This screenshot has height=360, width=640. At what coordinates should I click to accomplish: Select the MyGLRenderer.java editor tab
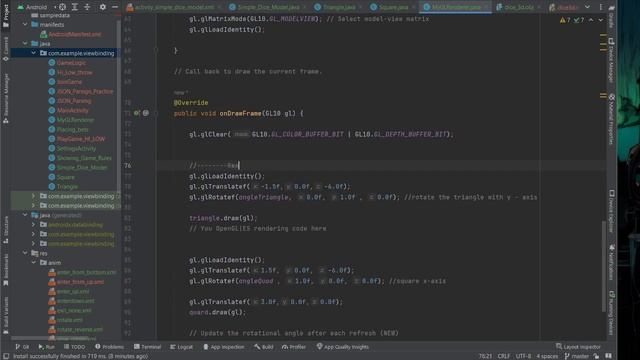(x=456, y=7)
